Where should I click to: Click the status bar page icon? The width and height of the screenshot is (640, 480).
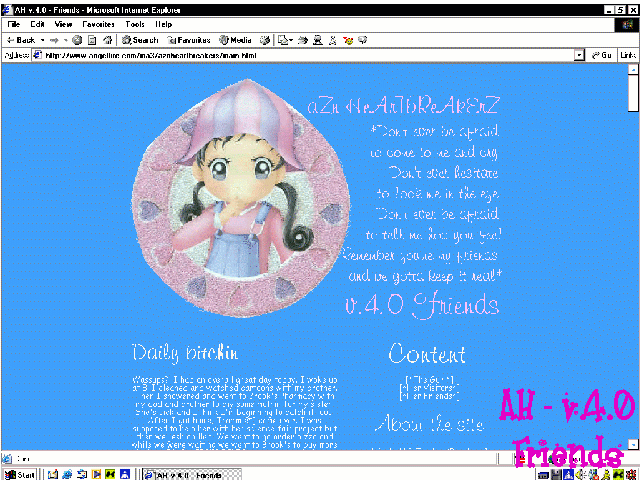click(7, 458)
